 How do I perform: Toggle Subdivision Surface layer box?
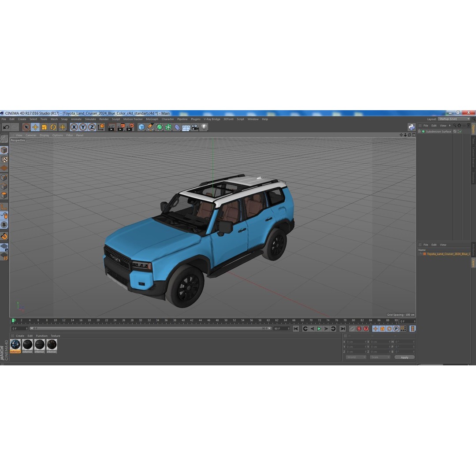click(455, 131)
